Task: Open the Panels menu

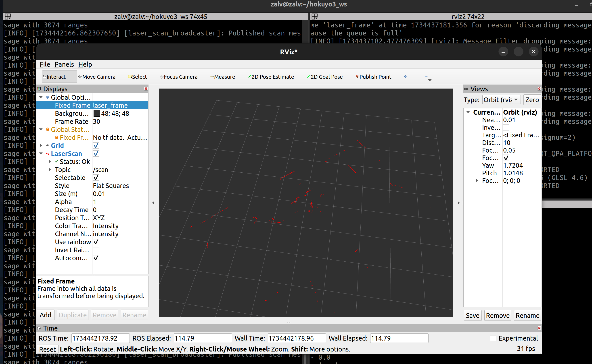Action: tap(64, 64)
